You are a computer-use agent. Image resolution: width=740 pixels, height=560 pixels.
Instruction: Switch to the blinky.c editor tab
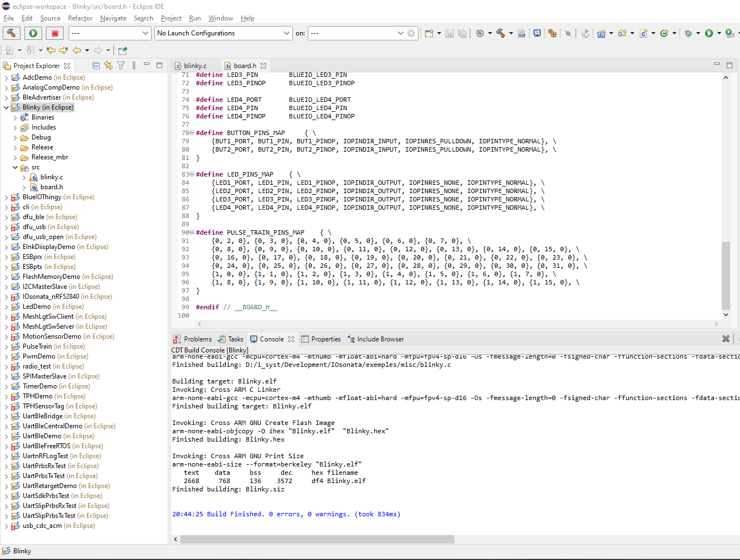[195, 65]
